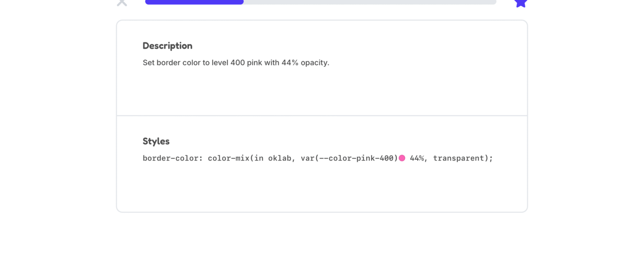The width and height of the screenshot is (644, 253).
Task: Click the "transparent);" keyword in the code
Action: [x=463, y=158]
